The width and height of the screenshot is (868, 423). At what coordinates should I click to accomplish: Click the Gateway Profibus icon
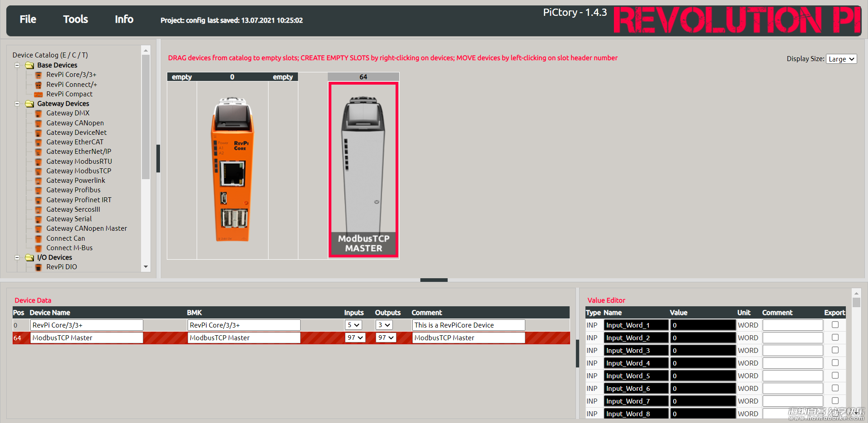tap(39, 190)
